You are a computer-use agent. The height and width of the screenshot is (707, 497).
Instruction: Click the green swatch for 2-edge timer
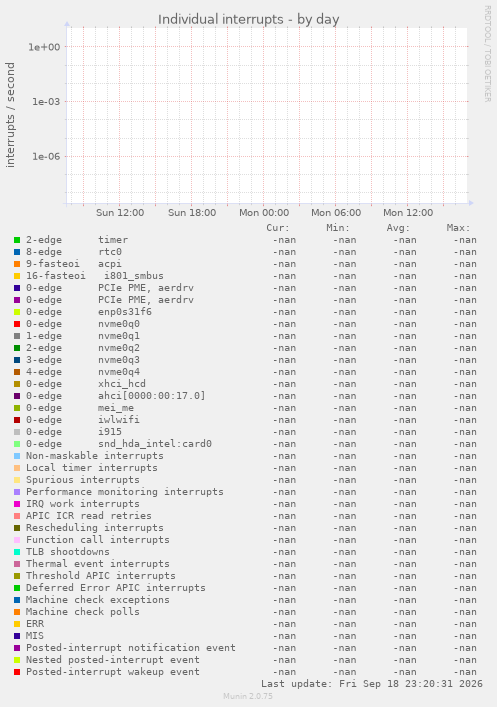(17, 240)
